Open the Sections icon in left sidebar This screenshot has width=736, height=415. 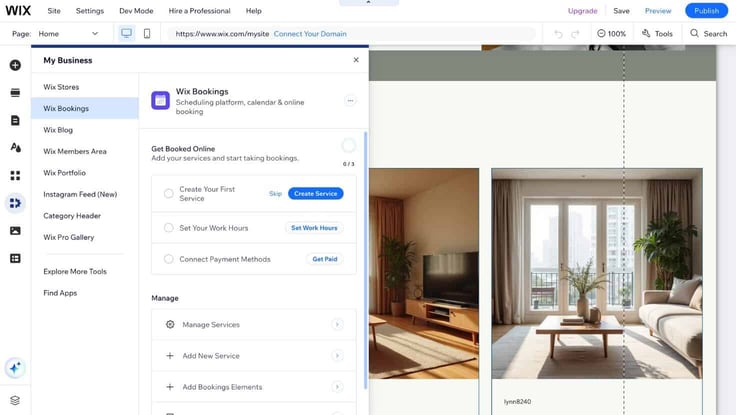15,92
